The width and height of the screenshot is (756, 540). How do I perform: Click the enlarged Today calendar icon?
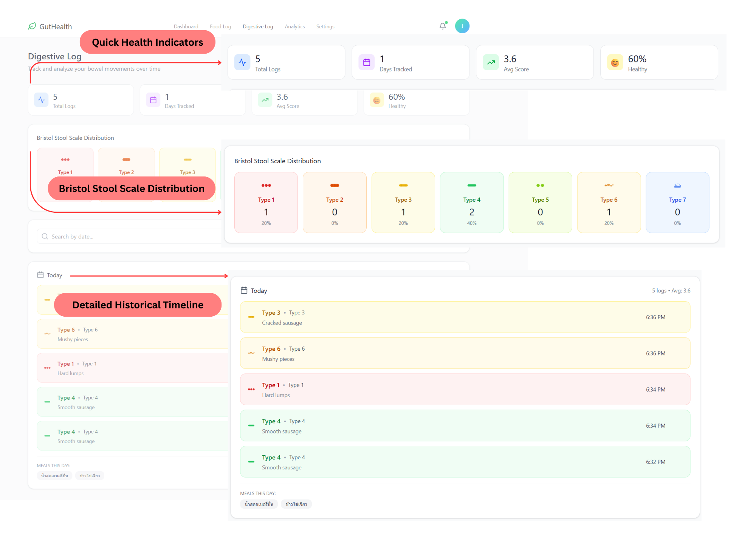point(244,291)
